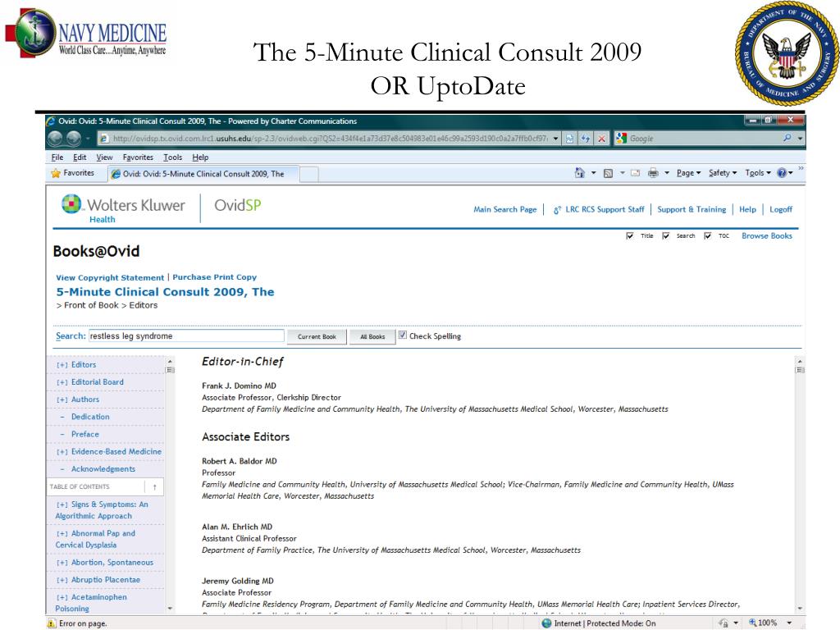Expand the Authors tree node
Screen dimensions: 840x630
click(x=62, y=399)
